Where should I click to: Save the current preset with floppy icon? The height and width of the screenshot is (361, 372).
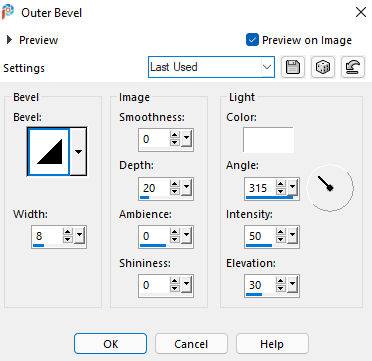[293, 67]
